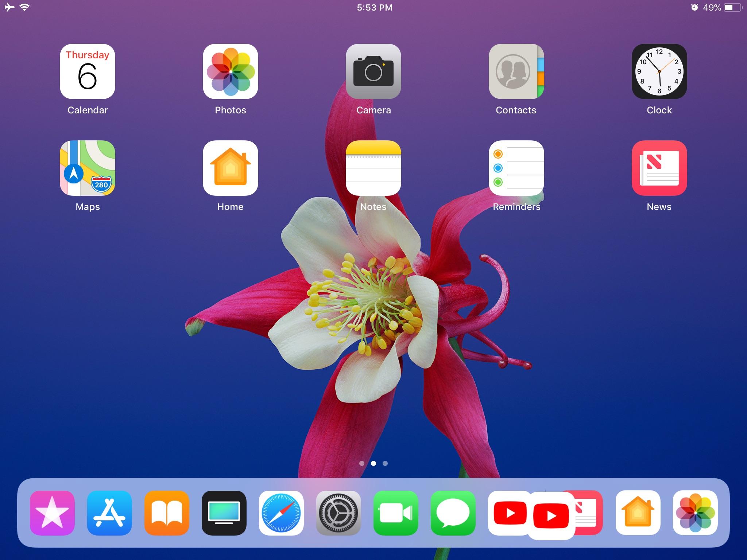Screen dimensions: 747x560
Task: Open the Camera app
Action: (x=373, y=72)
